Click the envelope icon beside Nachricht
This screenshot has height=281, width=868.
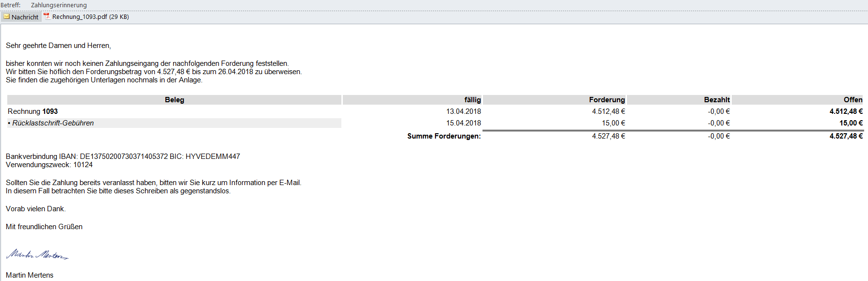6,16
